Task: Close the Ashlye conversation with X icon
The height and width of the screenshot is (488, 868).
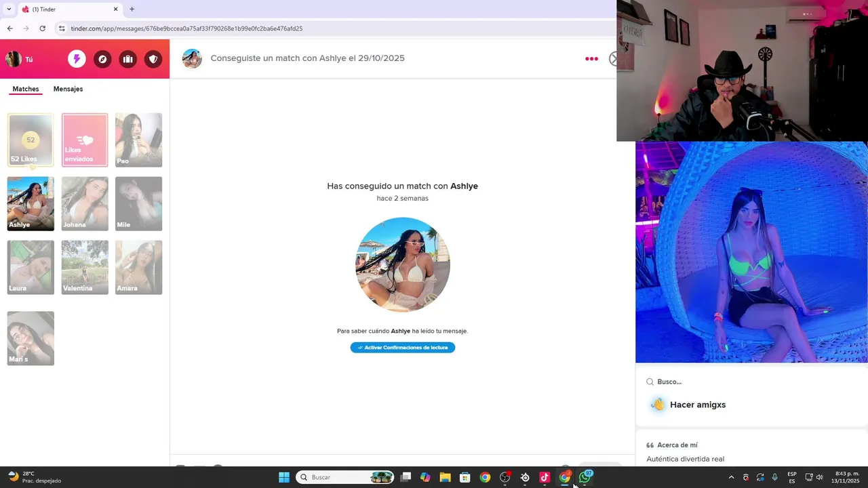Action: tap(613, 58)
